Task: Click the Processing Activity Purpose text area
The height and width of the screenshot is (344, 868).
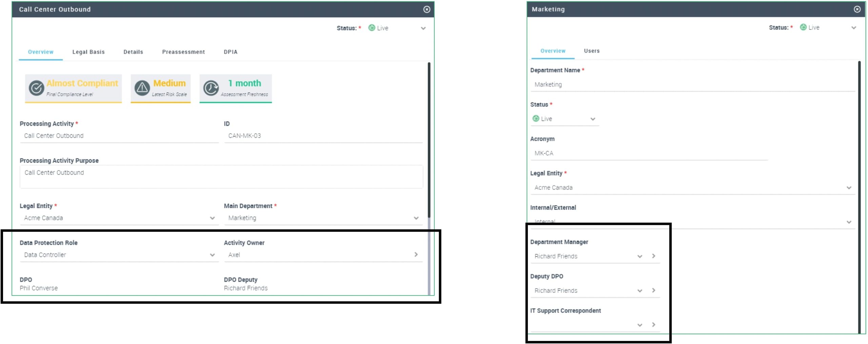Action: 221,177
